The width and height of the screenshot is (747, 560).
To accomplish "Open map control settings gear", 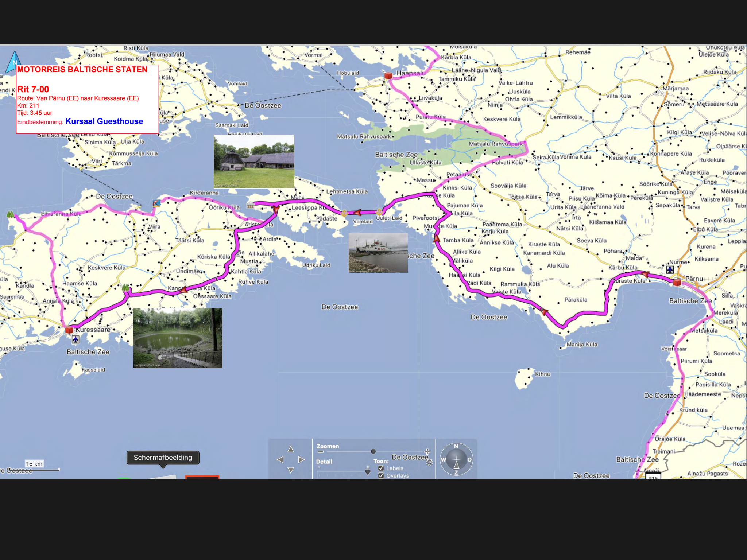I will (x=430, y=462).
